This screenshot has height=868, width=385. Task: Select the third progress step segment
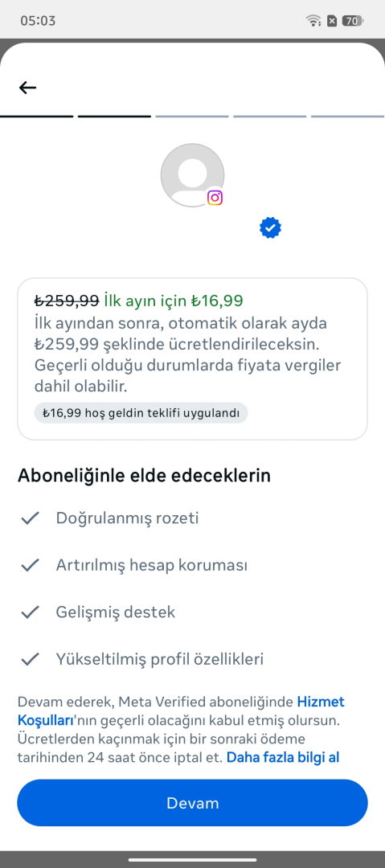[x=192, y=117]
